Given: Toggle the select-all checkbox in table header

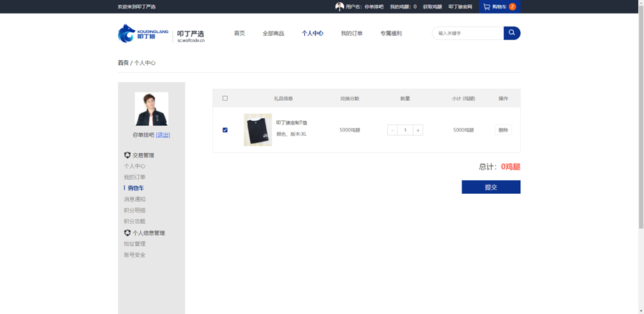Looking at the screenshot, I should click(x=225, y=99).
